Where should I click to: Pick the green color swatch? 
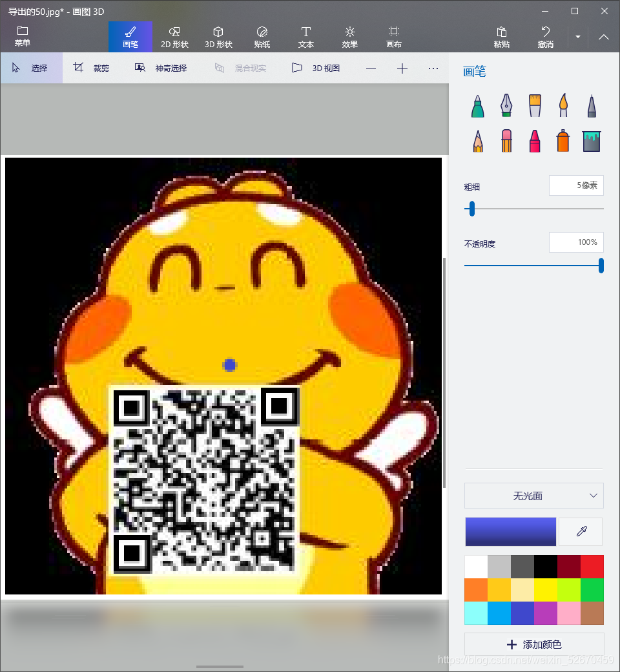(x=592, y=590)
